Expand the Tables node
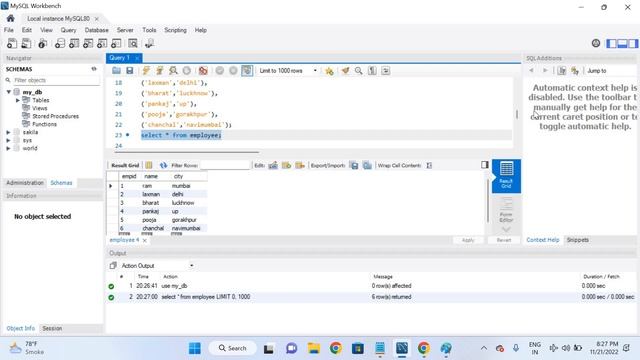 point(18,100)
